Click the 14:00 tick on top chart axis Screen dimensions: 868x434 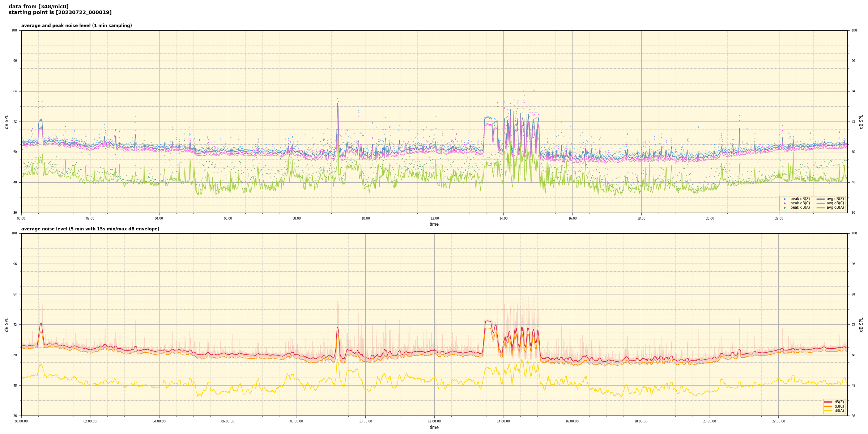(503, 218)
